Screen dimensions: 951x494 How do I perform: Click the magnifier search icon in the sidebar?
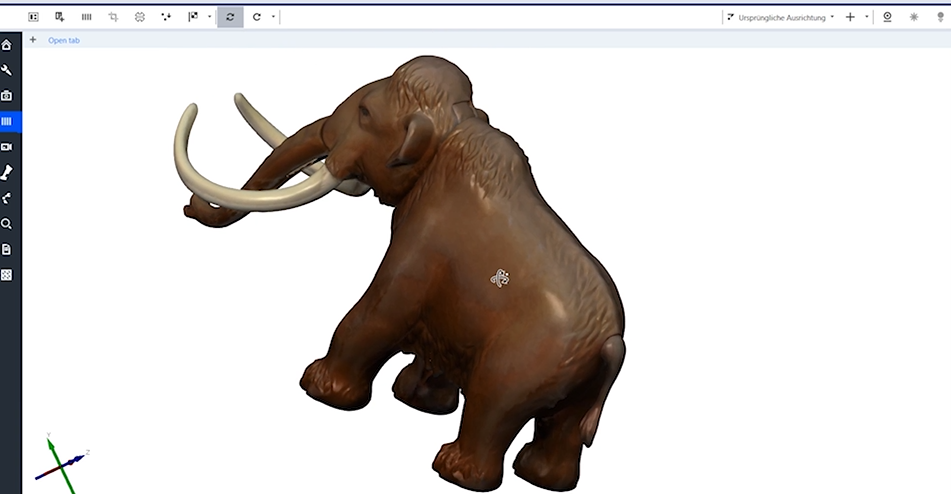pyautogui.click(x=7, y=224)
